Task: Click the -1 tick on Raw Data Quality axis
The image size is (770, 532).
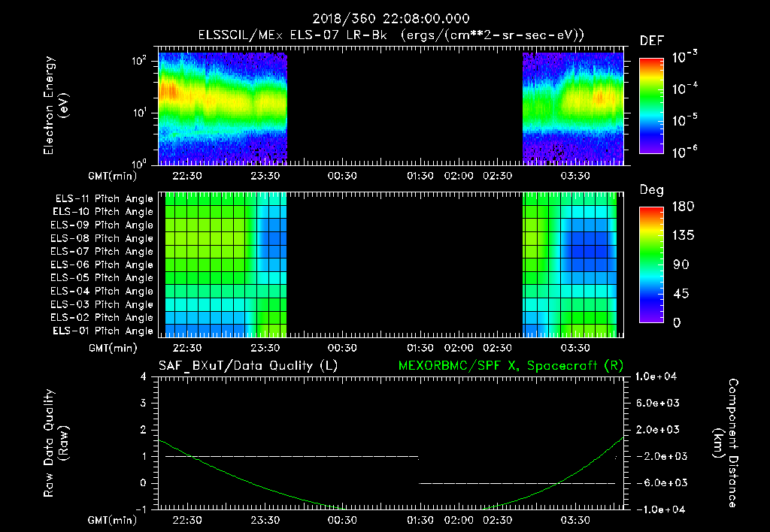Action: pos(141,509)
